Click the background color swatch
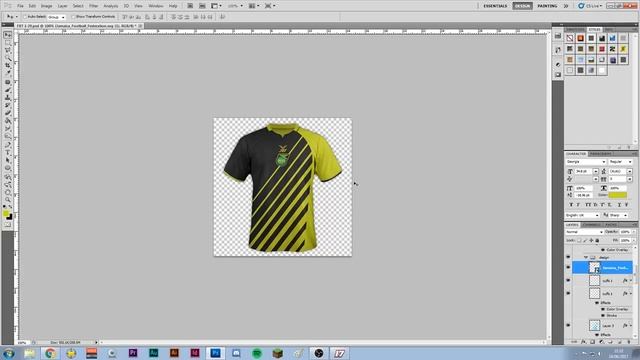The height and width of the screenshot is (360, 640). pyautogui.click(x=9, y=217)
